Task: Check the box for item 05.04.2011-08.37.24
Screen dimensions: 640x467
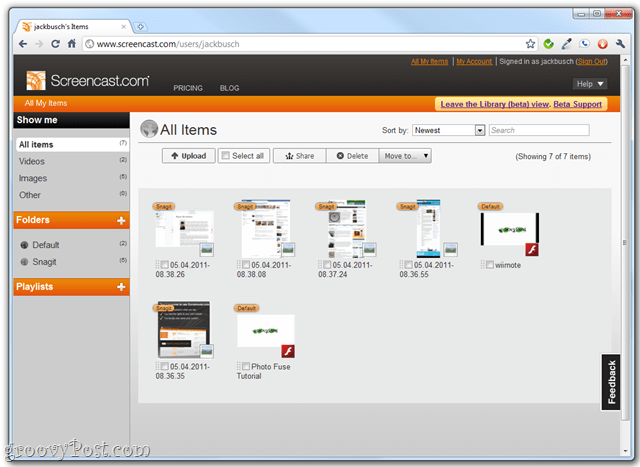Action: tap(327, 265)
